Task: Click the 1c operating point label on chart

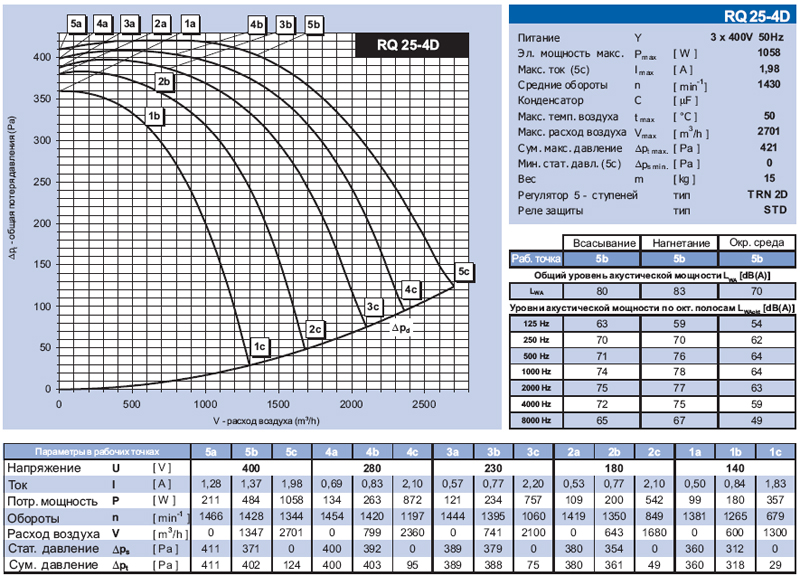Action: pyautogui.click(x=259, y=347)
